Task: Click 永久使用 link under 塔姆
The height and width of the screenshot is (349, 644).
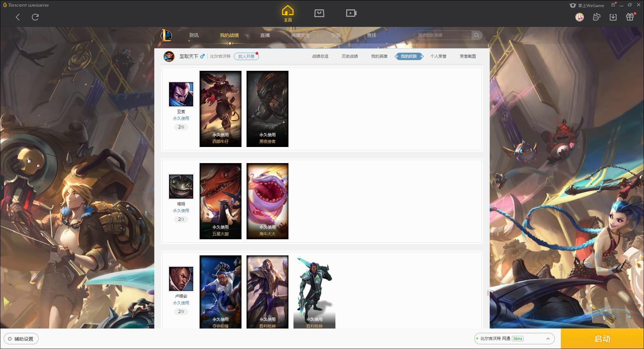Action: [x=181, y=211]
